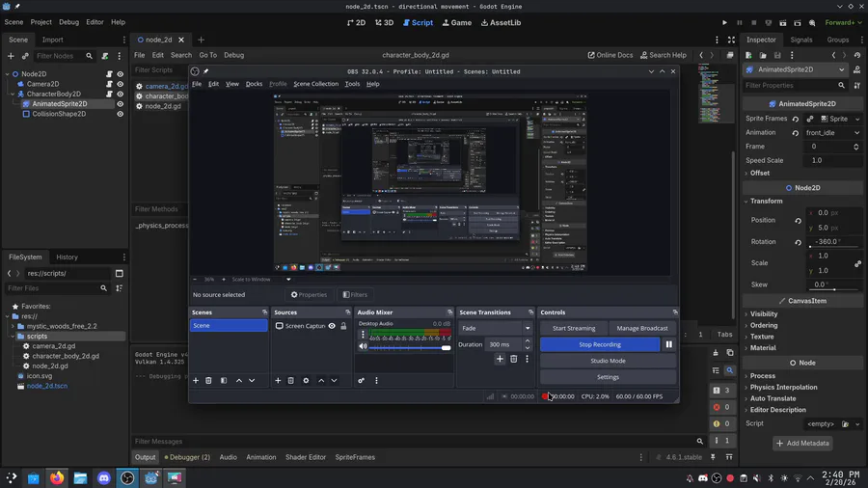This screenshot has width=868, height=488.
Task: Toggle visibility of Node2D in scene tree
Action: (x=121, y=74)
